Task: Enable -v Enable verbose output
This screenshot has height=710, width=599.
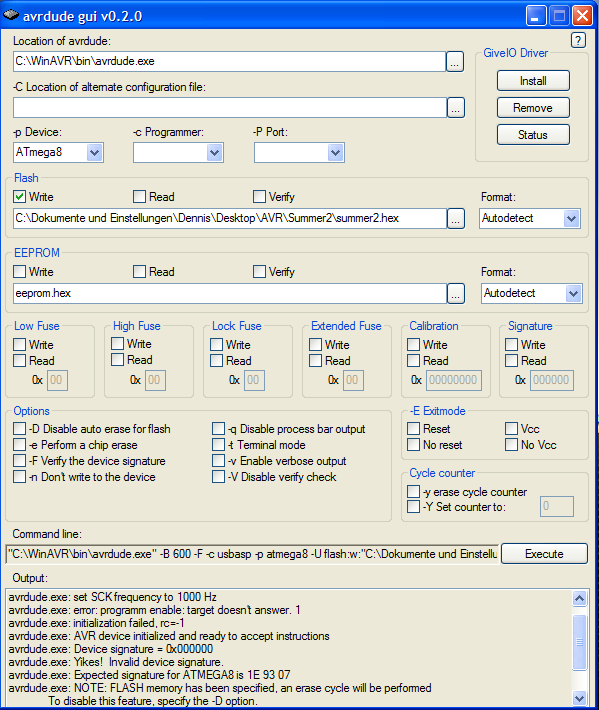Action: [x=219, y=461]
